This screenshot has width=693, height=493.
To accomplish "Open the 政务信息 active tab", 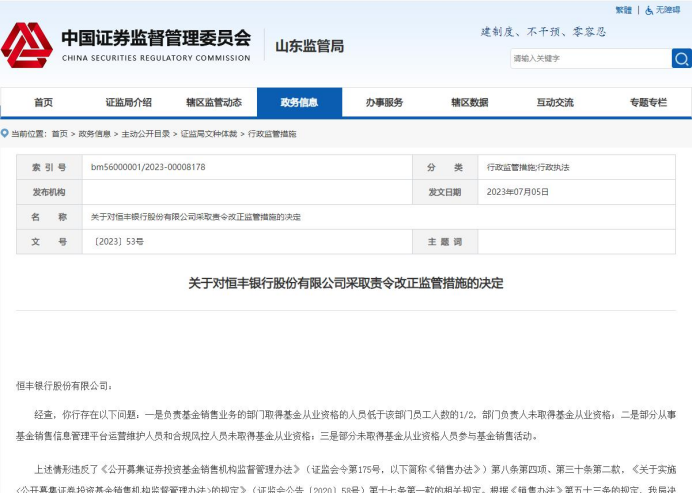I will pos(299,103).
